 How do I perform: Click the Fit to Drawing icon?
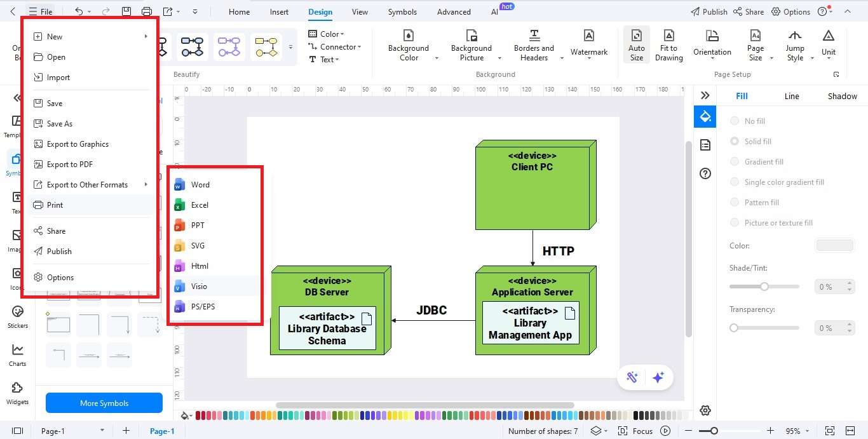668,43
